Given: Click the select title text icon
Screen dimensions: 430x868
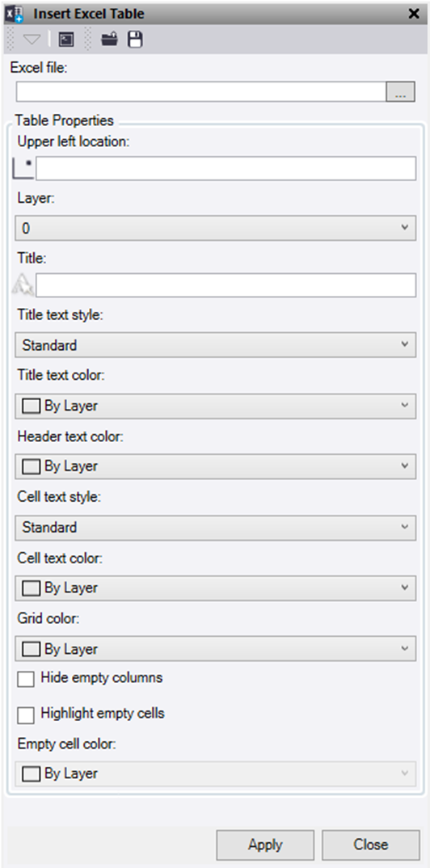Looking at the screenshot, I should click(23, 285).
